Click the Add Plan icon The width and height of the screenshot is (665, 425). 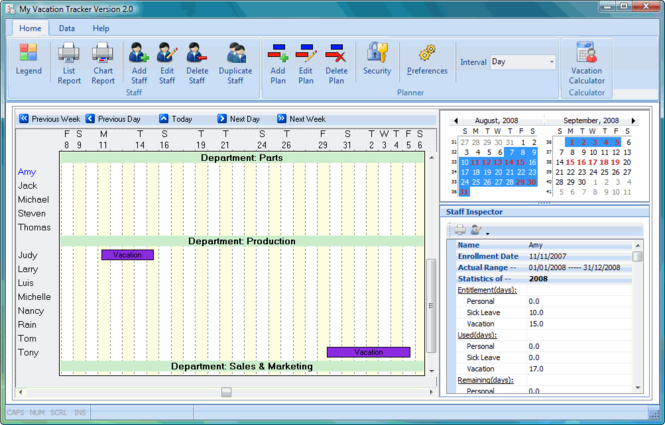(278, 64)
